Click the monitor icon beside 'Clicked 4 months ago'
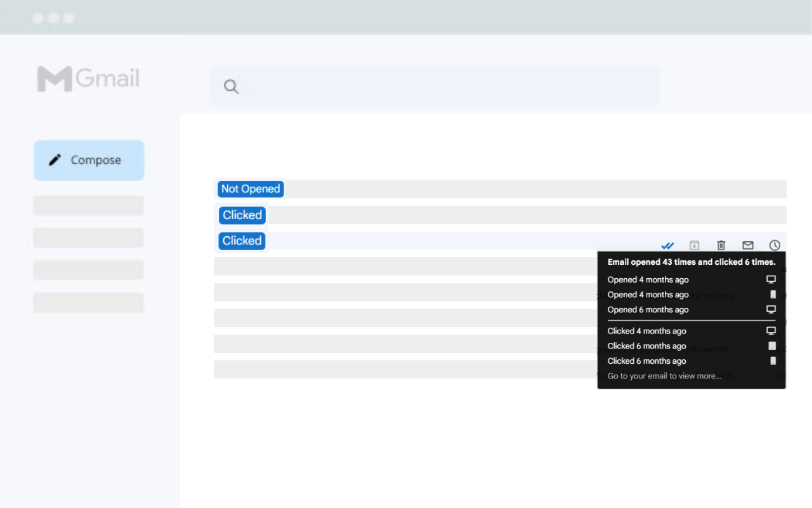812x508 pixels. [x=771, y=330]
